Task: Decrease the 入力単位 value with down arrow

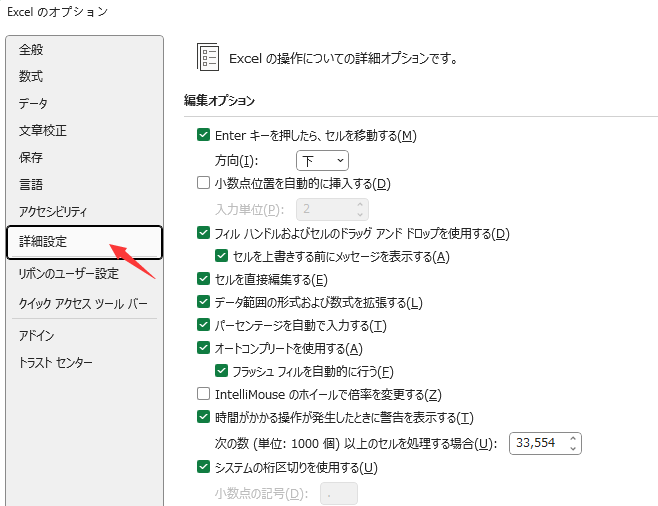Action: 360,214
